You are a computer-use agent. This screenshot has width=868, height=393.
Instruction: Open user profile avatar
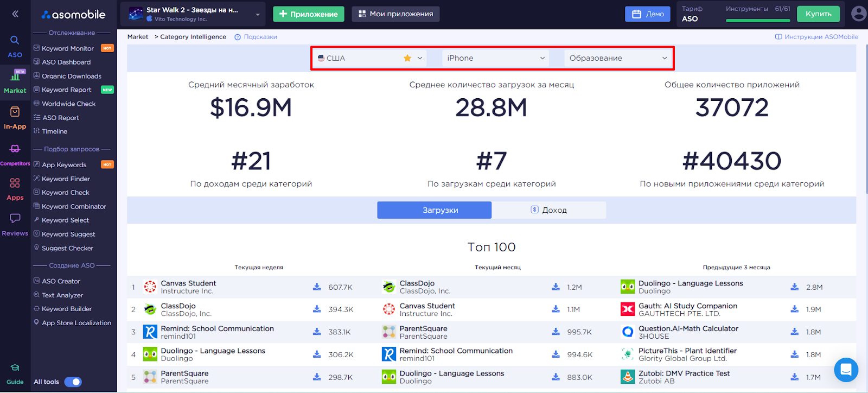coord(858,14)
